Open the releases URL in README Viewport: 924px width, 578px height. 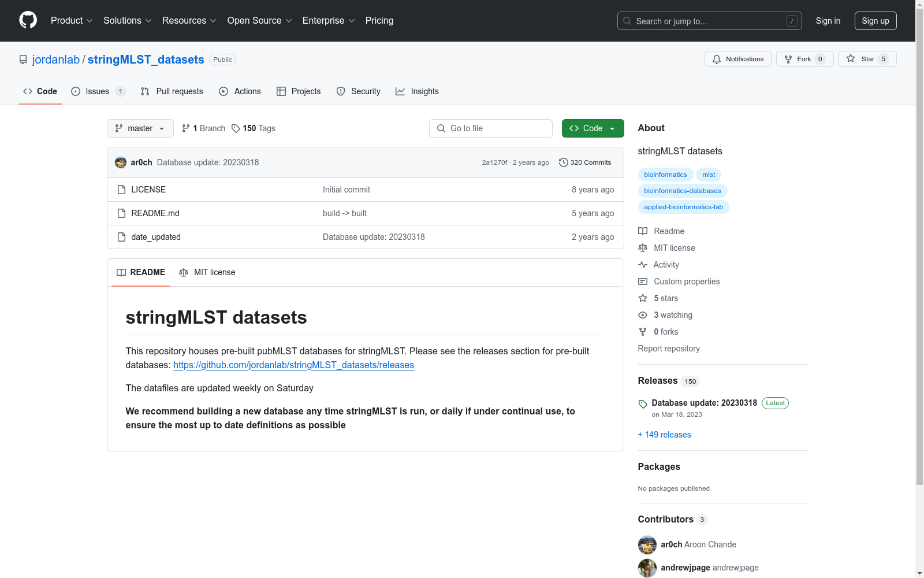point(293,365)
